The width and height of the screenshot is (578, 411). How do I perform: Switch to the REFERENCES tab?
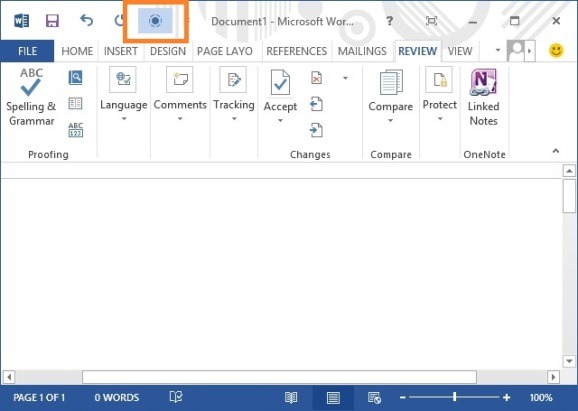[x=296, y=51]
